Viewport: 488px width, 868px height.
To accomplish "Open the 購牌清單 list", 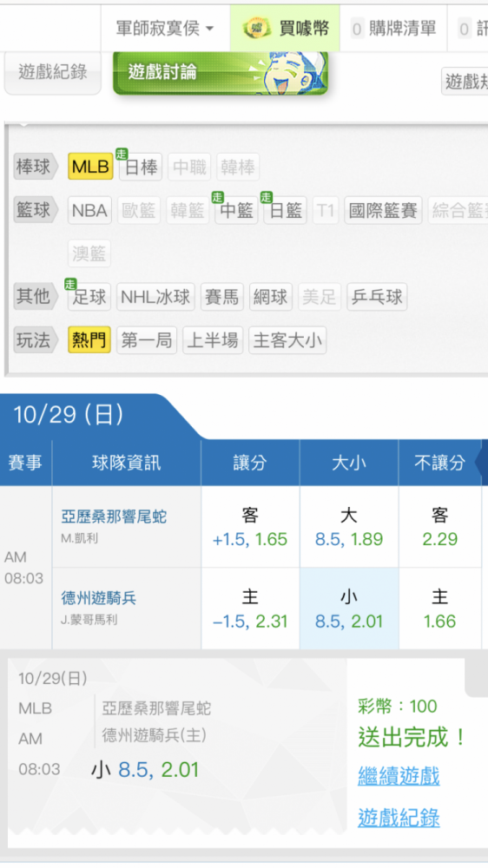I will [x=394, y=29].
